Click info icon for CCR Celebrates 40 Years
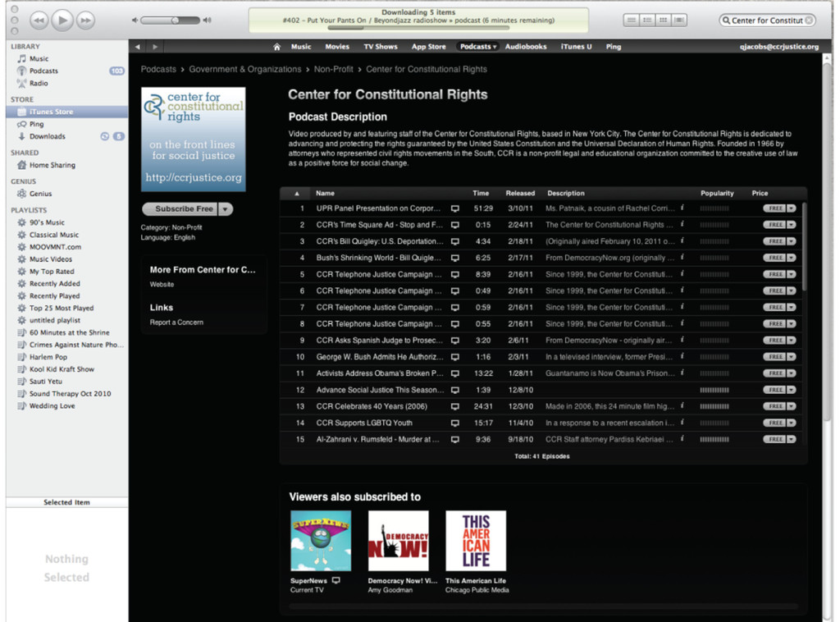Viewport: 840px width, 622px height. pos(682,405)
